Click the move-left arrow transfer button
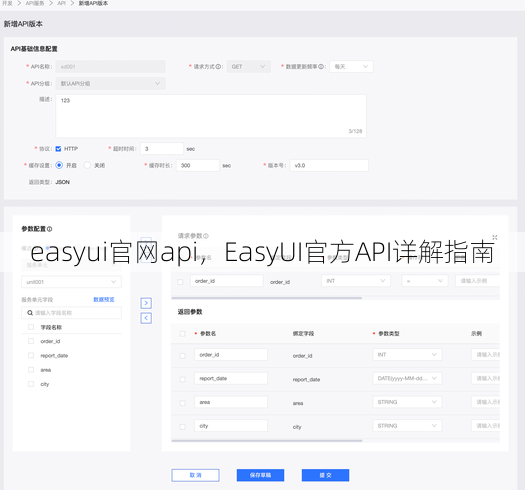The height and width of the screenshot is (490, 525). [x=146, y=318]
